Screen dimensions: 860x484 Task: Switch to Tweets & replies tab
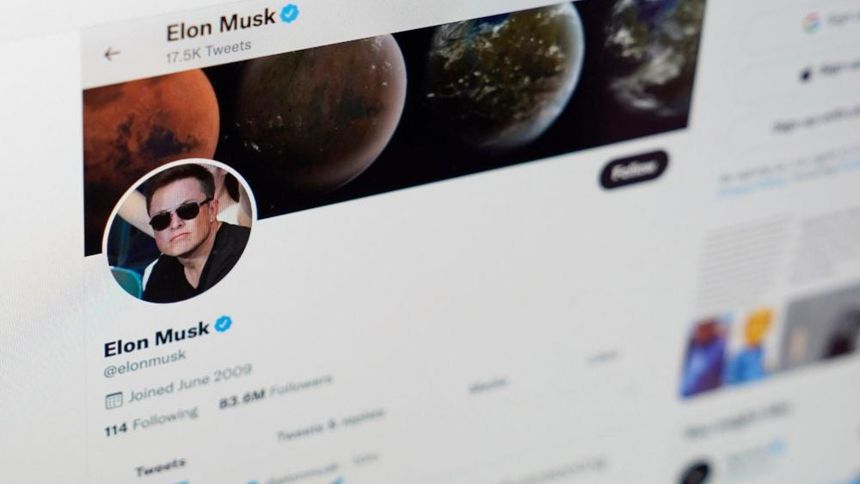click(331, 425)
